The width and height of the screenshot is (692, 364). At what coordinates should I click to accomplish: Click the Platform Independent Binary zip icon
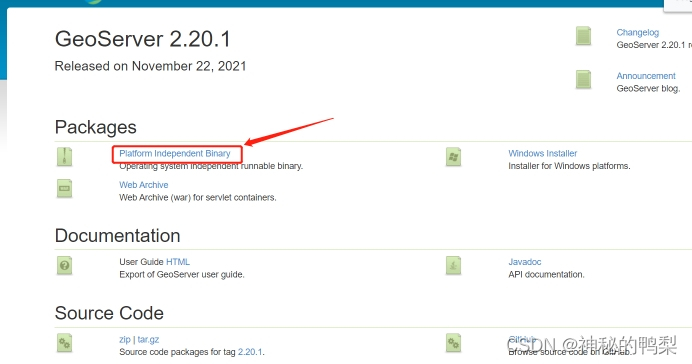coord(64,157)
